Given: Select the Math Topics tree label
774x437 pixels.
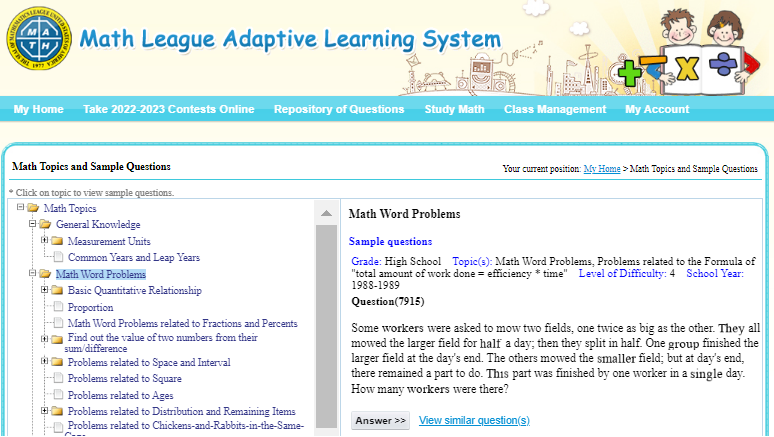Looking at the screenshot, I should (x=70, y=208).
